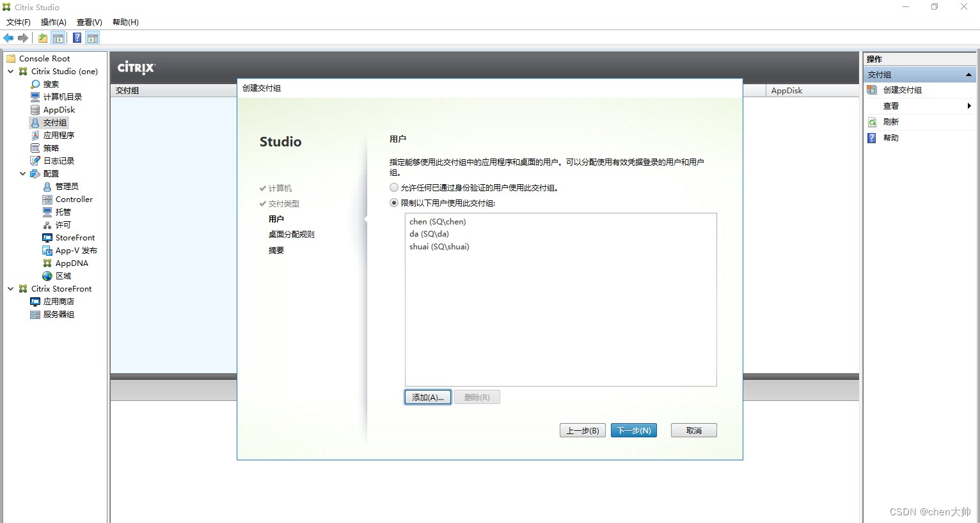Select user chen (SQ\chen) in list
This screenshot has height=523, width=980.
pos(438,222)
